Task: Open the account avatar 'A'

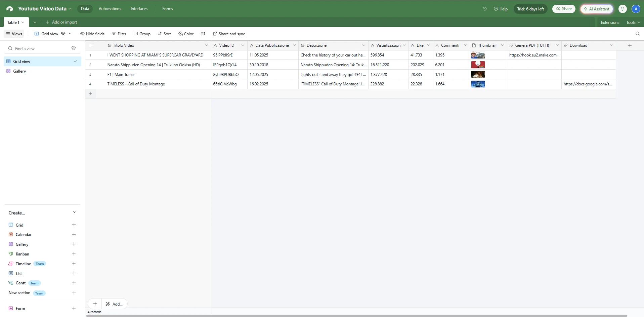Action: (636, 9)
